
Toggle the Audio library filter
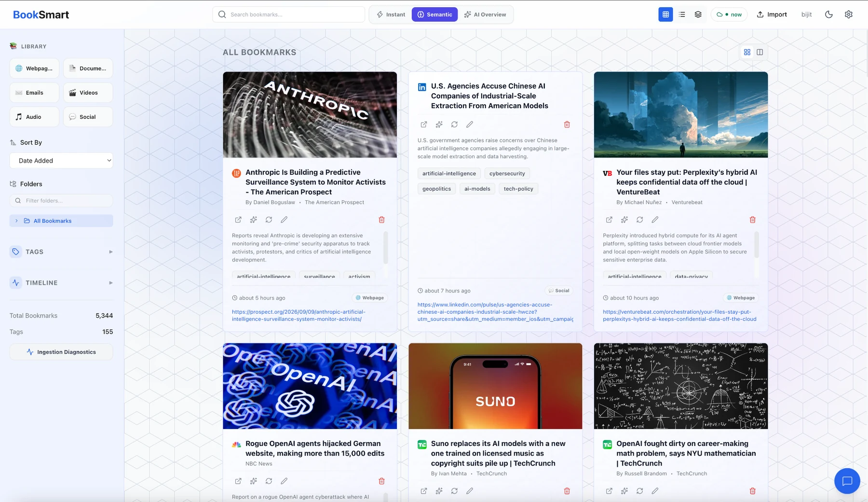point(34,117)
